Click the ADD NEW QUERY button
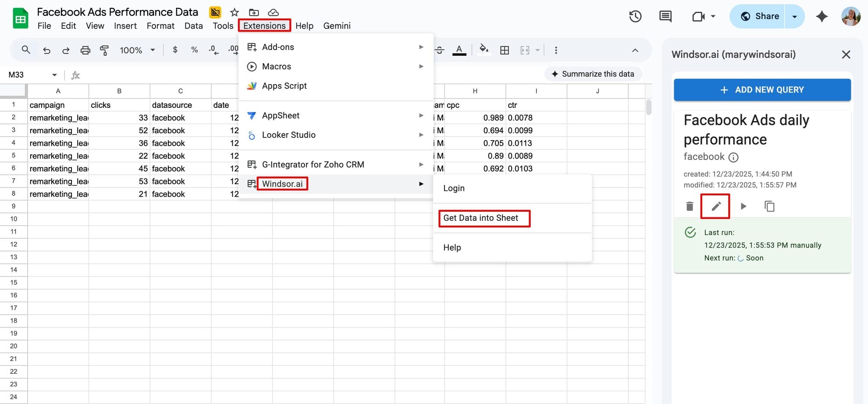Image resolution: width=868 pixels, height=404 pixels. click(x=762, y=89)
